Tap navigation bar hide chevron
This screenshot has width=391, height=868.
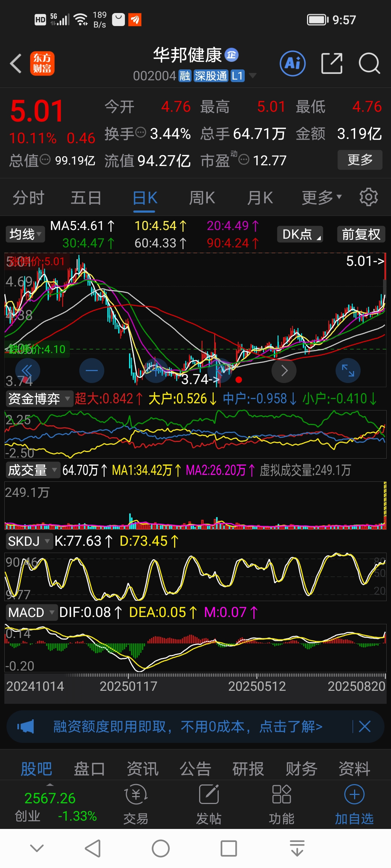[x=37, y=848]
